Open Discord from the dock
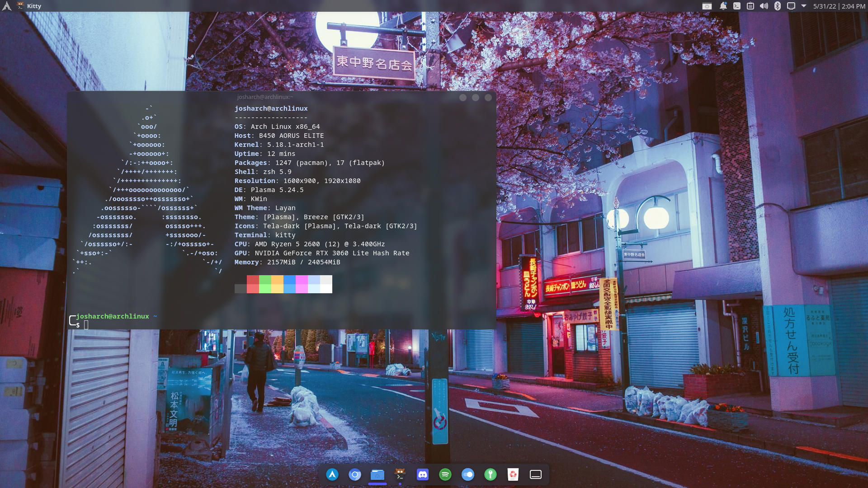The image size is (868, 488). [423, 474]
